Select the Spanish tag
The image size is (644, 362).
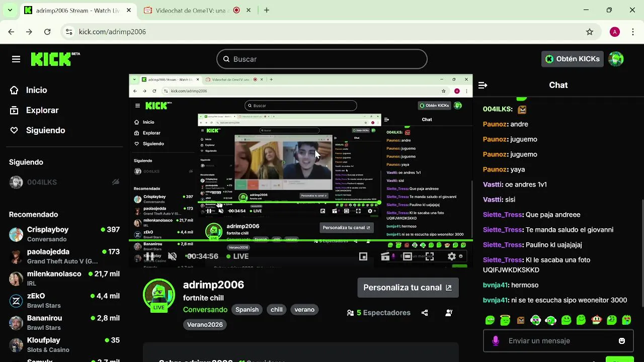[247, 310]
